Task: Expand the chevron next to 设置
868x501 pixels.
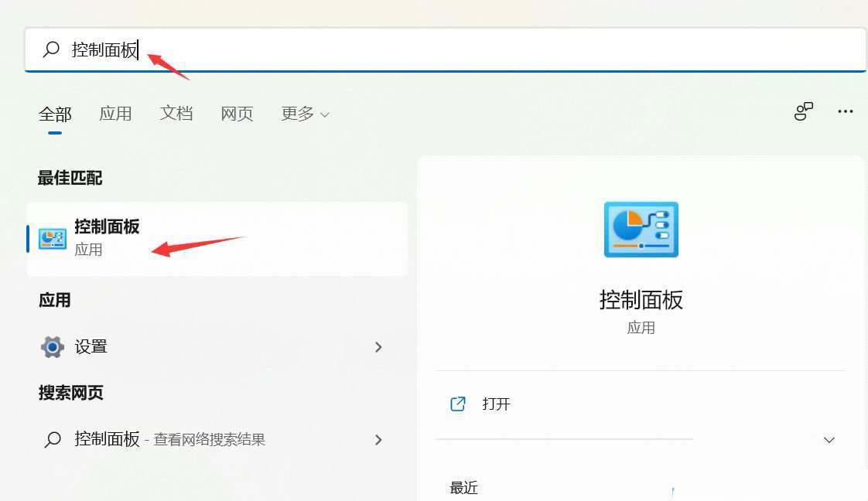Action: pos(378,347)
